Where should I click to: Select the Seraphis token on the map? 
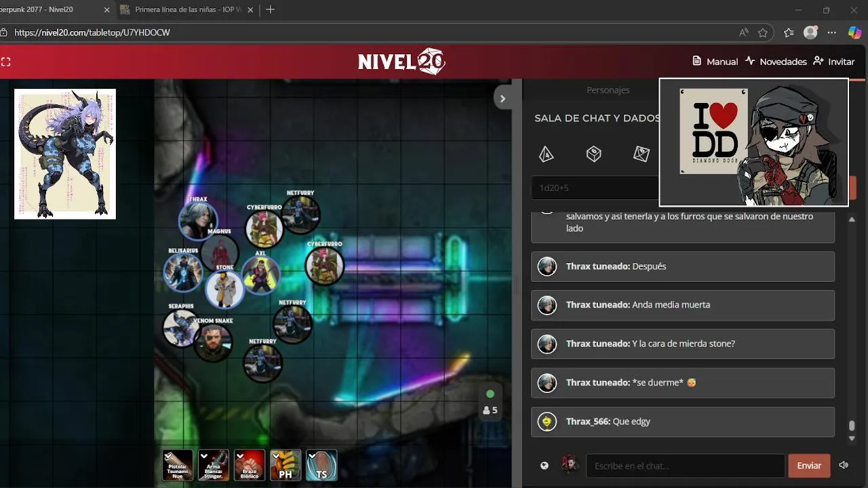[181, 327]
